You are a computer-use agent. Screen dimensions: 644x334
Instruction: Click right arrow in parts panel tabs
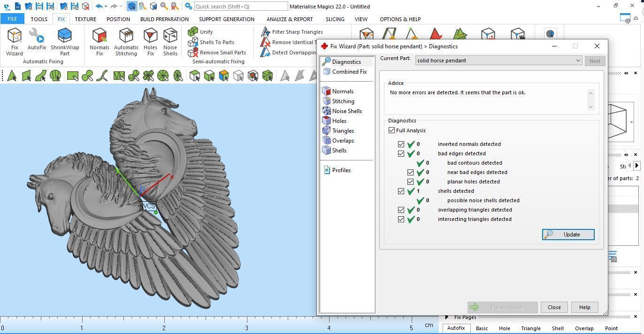coord(637,166)
